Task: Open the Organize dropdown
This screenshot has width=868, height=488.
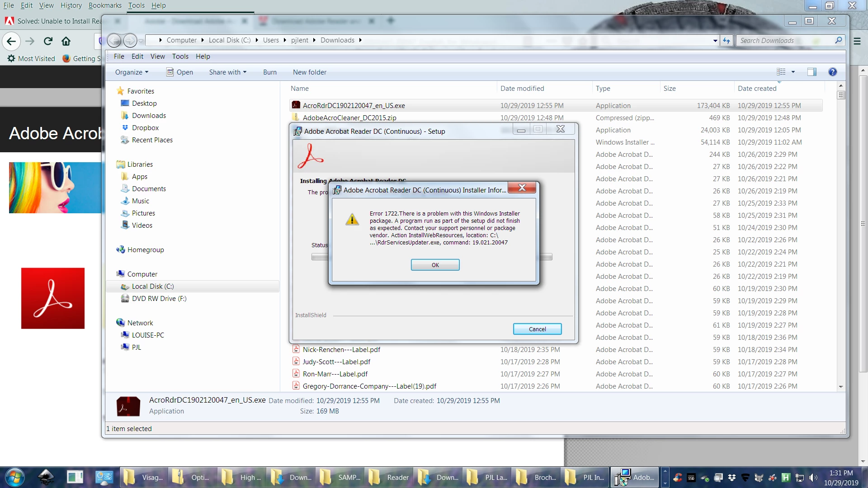Action: [131, 72]
